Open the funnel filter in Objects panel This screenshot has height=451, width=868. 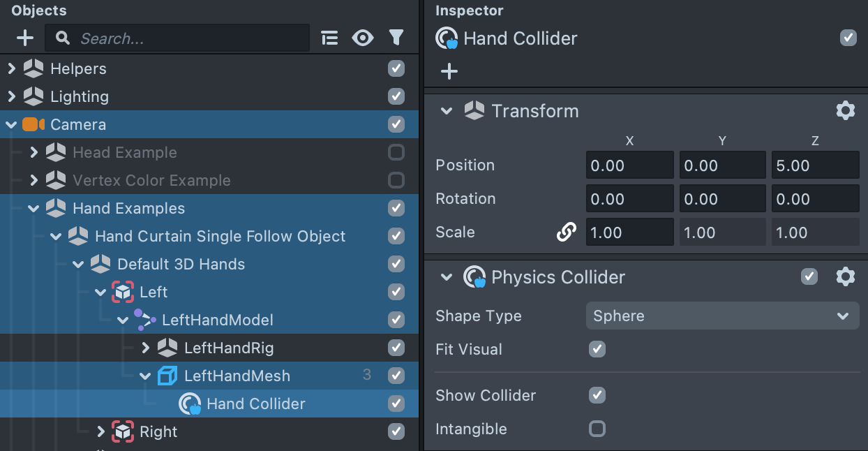(x=396, y=38)
